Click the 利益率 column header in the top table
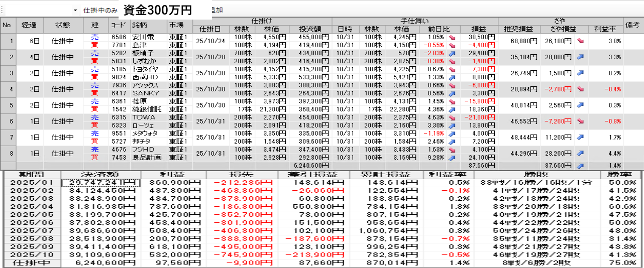Screen dimensions: 644x268 [605, 29]
